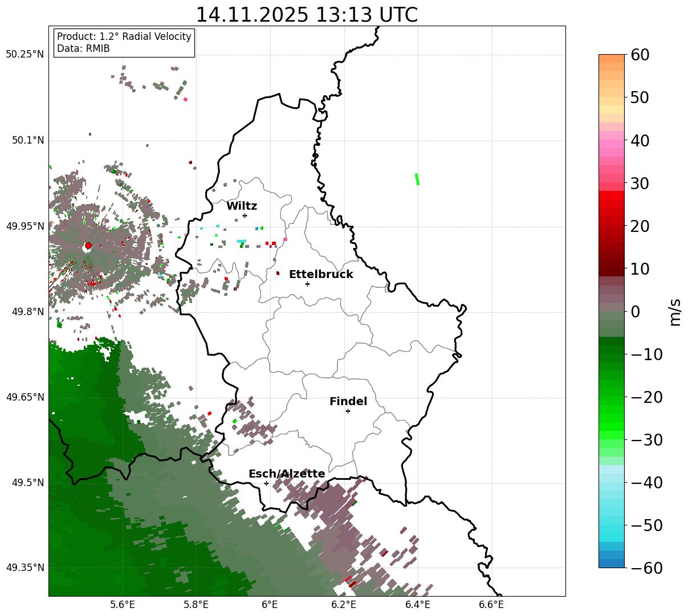The width and height of the screenshot is (688, 616).
Task: Select the Esch/Alzette city label
Action: point(287,474)
